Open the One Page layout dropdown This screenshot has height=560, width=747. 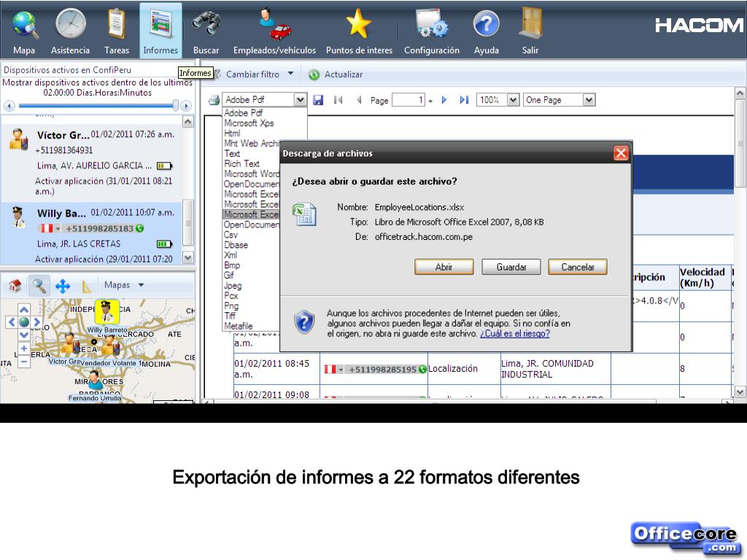589,100
